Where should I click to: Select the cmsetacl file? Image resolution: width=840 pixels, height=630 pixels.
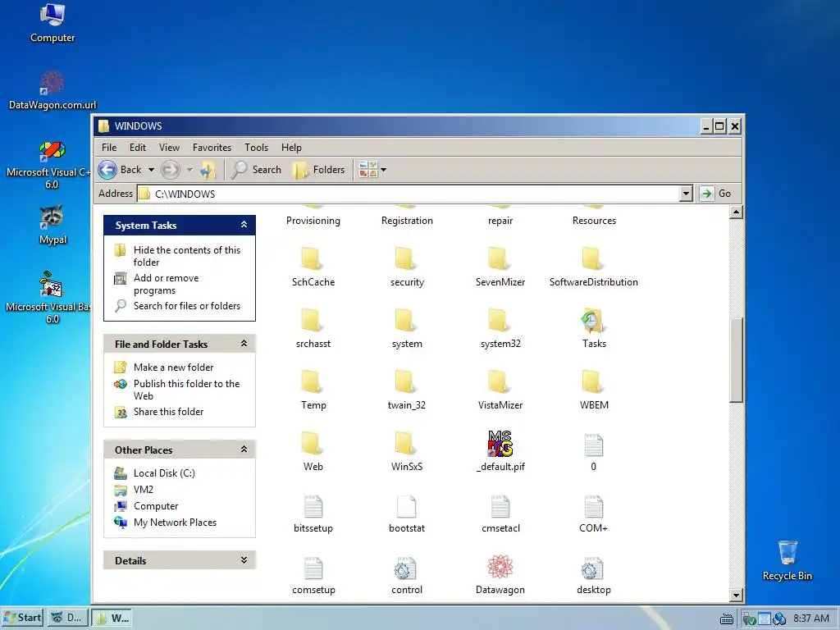pos(500,514)
